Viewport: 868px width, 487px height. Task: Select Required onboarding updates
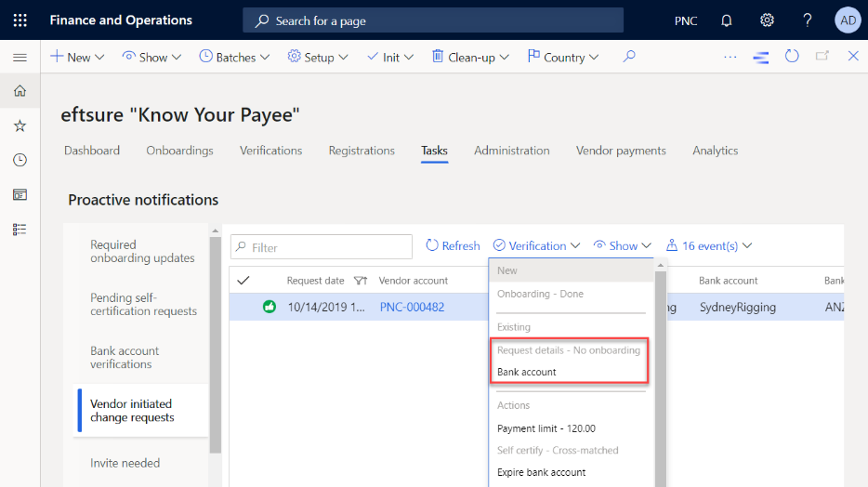pyautogui.click(x=142, y=251)
